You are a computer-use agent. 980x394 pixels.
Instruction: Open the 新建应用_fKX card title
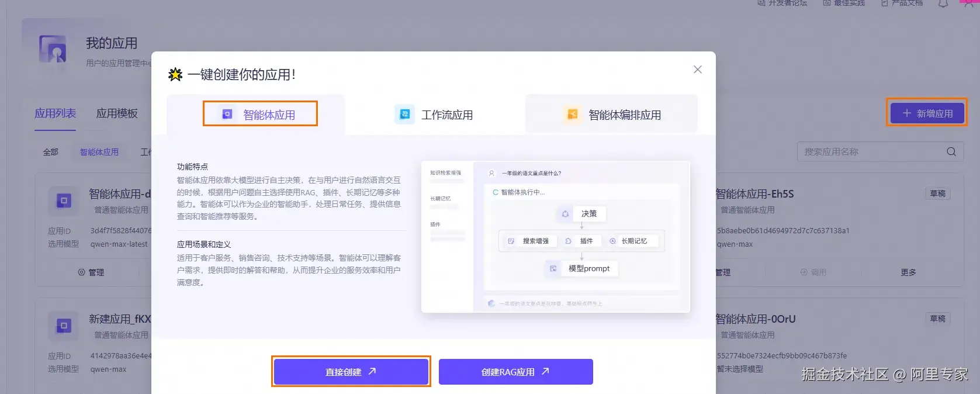120,319
